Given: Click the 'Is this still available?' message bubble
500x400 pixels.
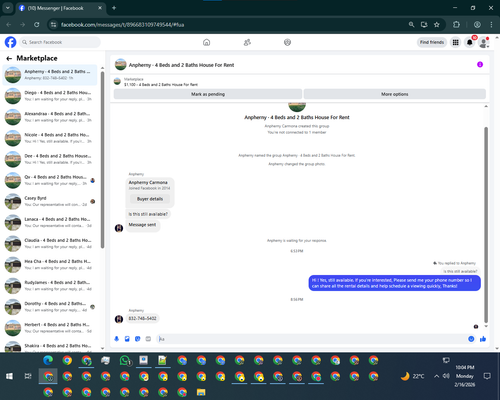Looking at the screenshot, I should click(x=148, y=214).
